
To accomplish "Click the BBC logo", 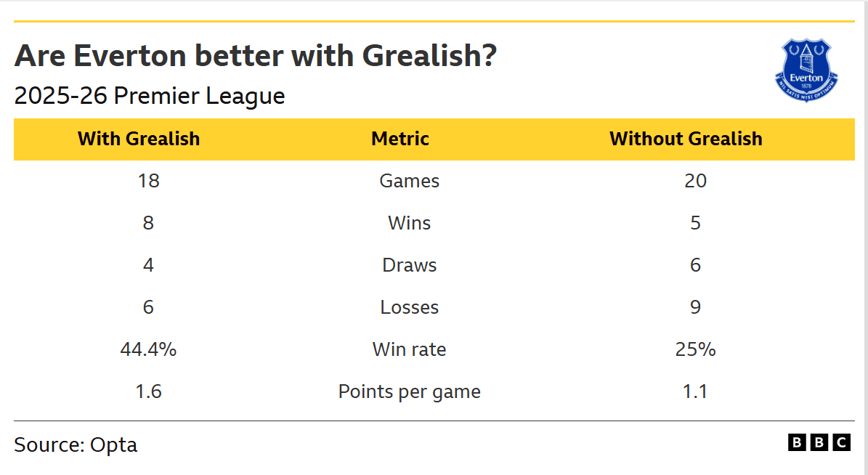I will coord(819,442).
